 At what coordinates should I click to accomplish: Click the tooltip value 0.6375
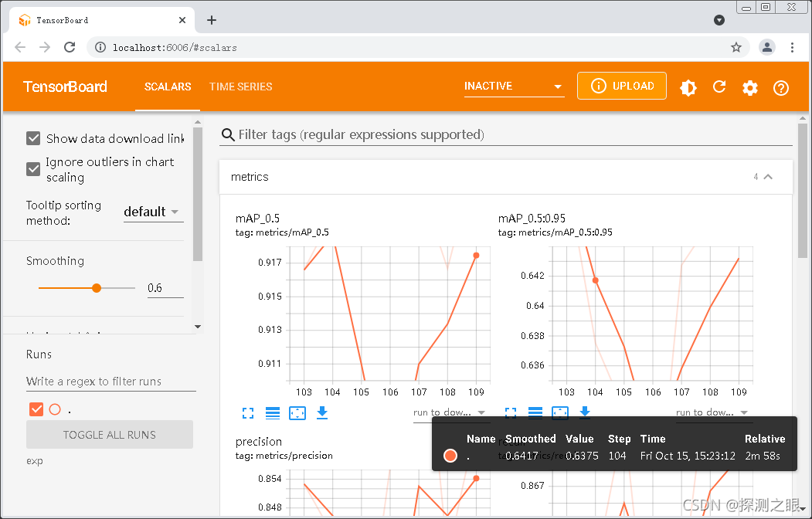pos(582,456)
